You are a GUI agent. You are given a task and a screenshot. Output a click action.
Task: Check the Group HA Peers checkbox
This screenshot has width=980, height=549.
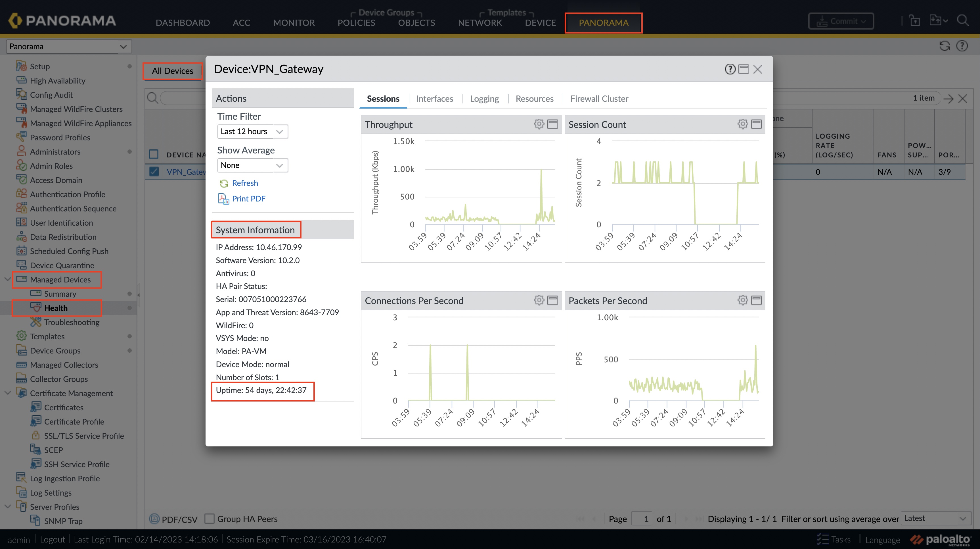click(210, 519)
